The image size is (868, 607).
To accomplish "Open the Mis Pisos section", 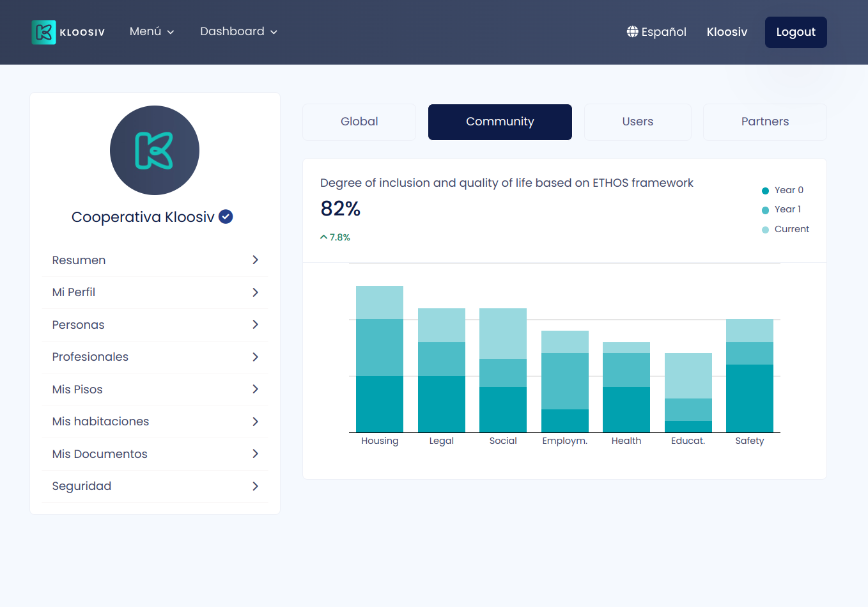I will [x=155, y=390].
